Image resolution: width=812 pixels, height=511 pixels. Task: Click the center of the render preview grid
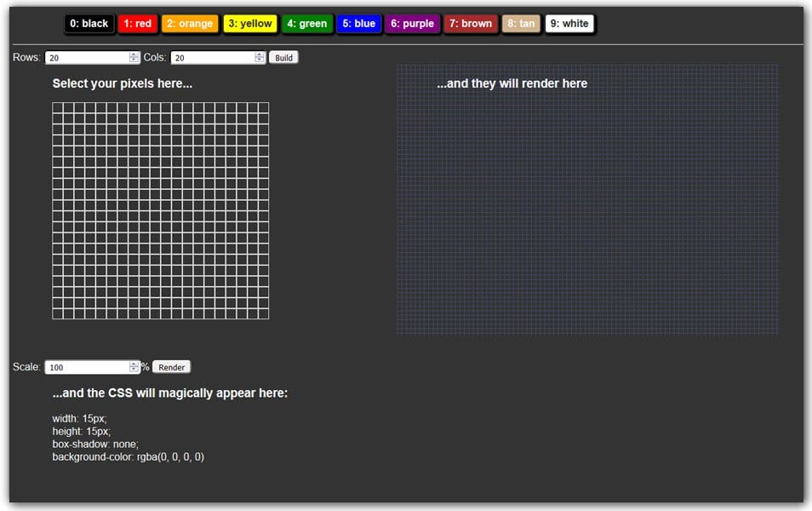[x=587, y=198]
